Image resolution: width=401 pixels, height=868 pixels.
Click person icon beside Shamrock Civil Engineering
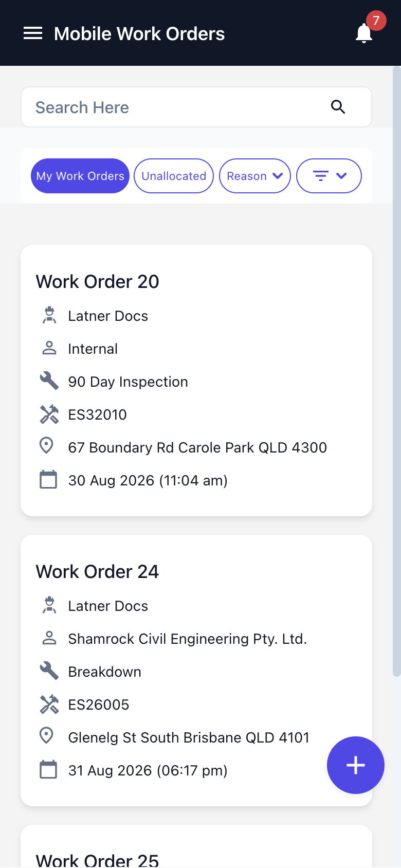[x=49, y=638]
